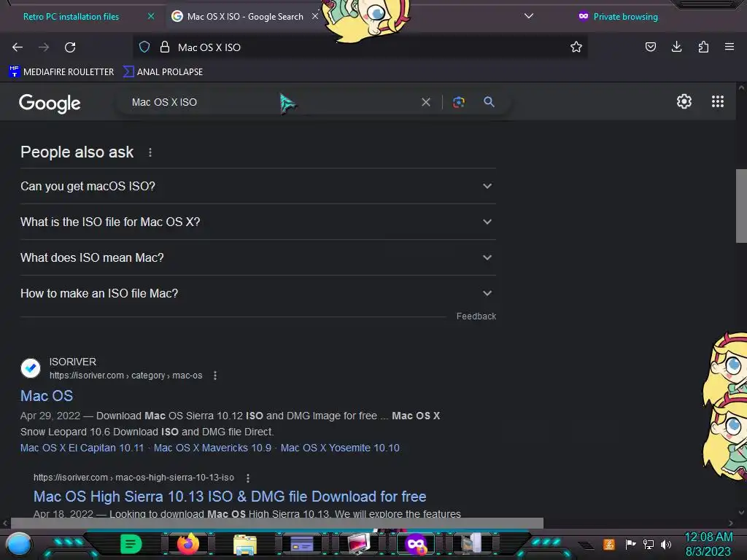The height and width of the screenshot is (560, 747).
Task: Open People also ask options menu
Action: [150, 152]
